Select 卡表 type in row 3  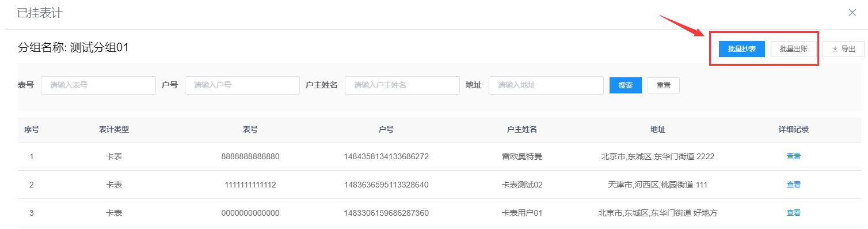114,213
